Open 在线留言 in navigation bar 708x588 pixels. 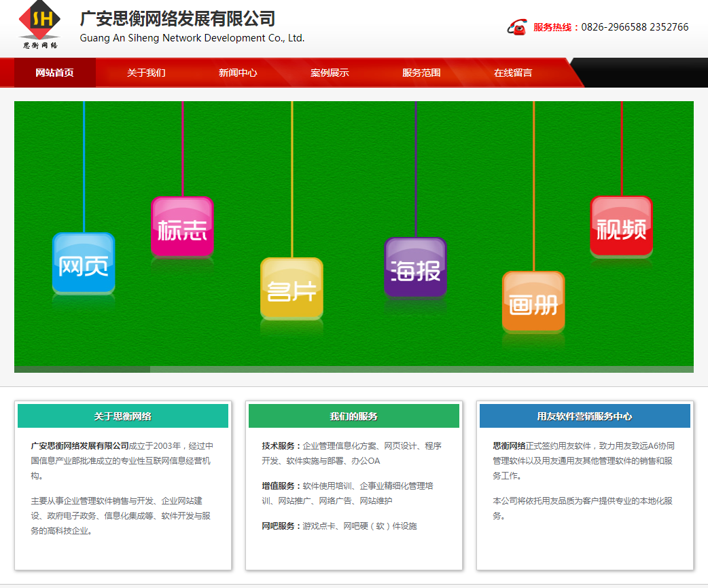(513, 73)
